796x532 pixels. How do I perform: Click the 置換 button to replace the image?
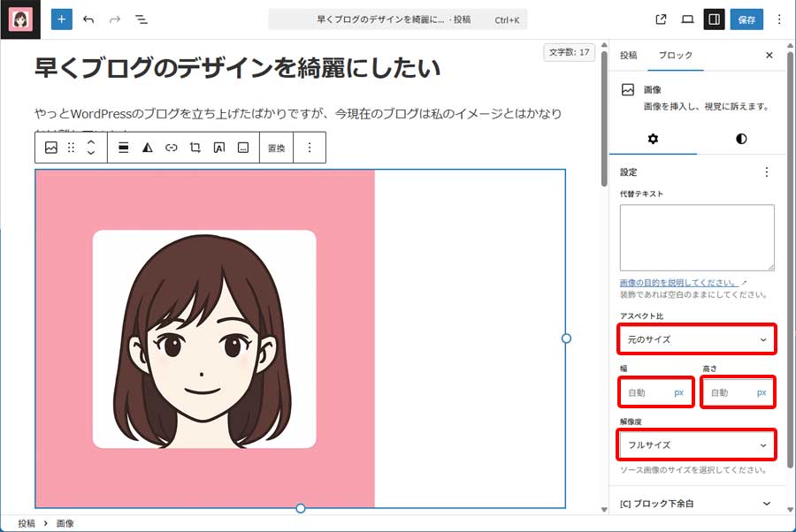[276, 148]
